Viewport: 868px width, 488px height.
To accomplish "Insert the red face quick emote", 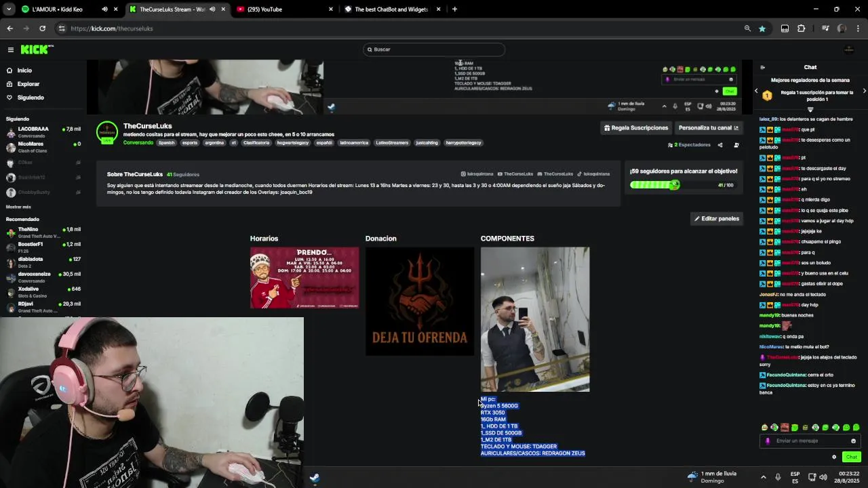I will pos(785,428).
